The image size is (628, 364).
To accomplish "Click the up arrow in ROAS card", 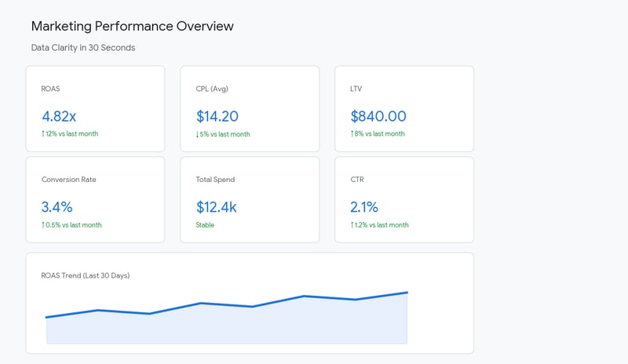I will (43, 134).
